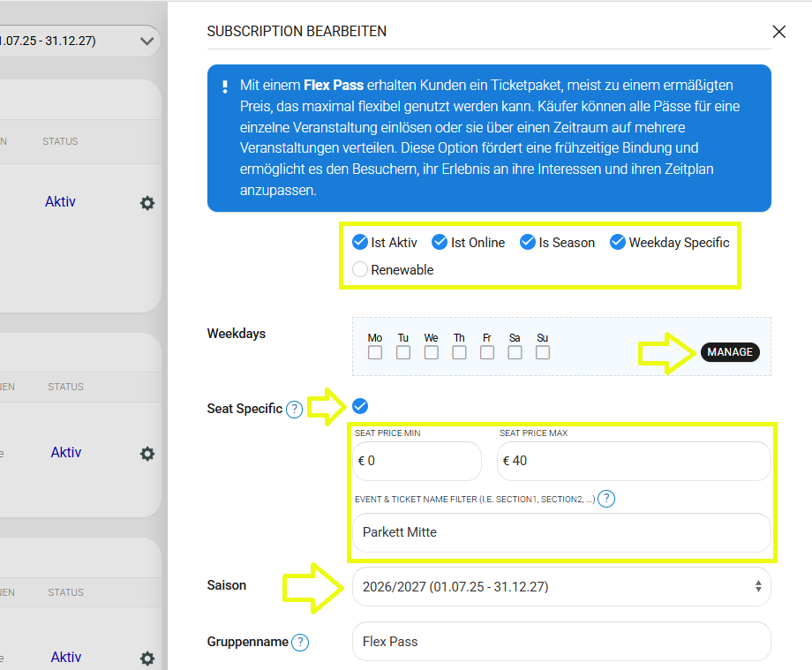Image resolution: width=812 pixels, height=670 pixels.
Task: Open the season selector in the background list header
Action: click(x=79, y=41)
